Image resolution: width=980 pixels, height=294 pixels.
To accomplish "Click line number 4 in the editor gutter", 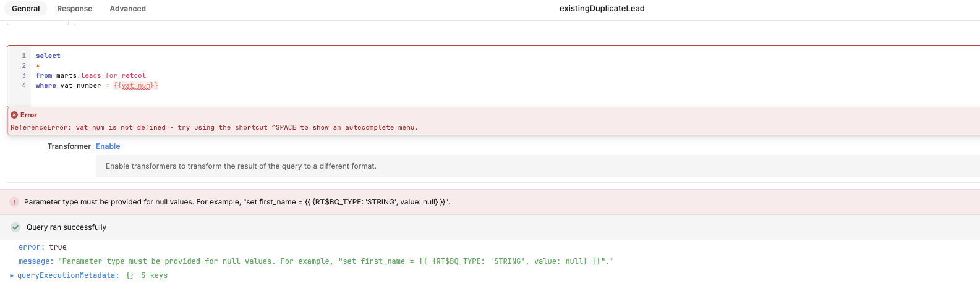I will tap(24, 85).
